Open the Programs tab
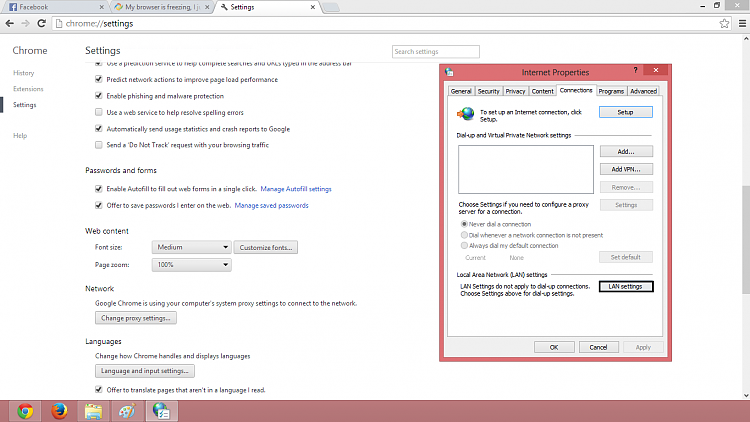750x422 pixels. 611,91
